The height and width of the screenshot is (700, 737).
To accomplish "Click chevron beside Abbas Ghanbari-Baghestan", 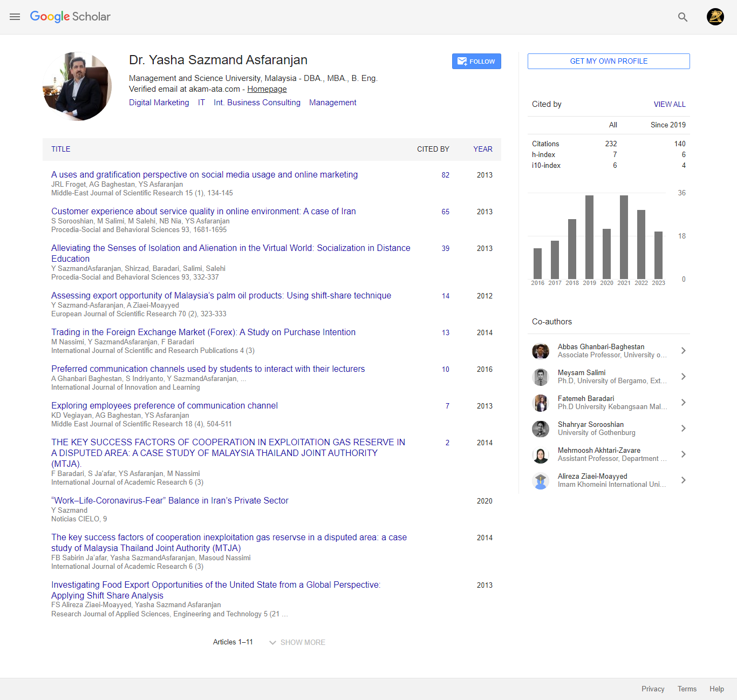I will pos(684,351).
